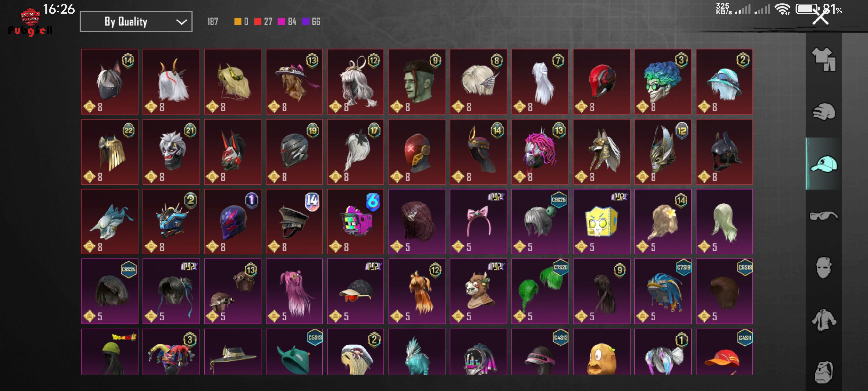Select the blue-haired joker mask item
Image resolution: width=868 pixels, height=391 pixels.
point(663,81)
